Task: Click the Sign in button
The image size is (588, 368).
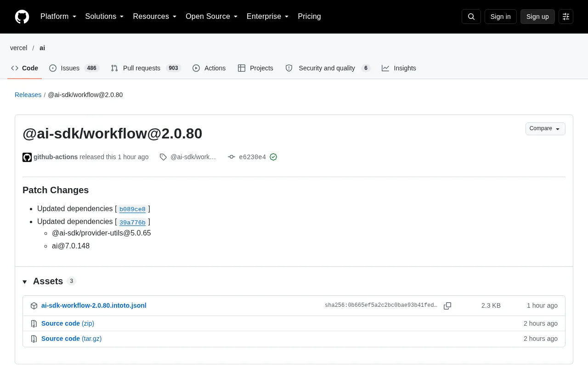Action: tap(500, 17)
